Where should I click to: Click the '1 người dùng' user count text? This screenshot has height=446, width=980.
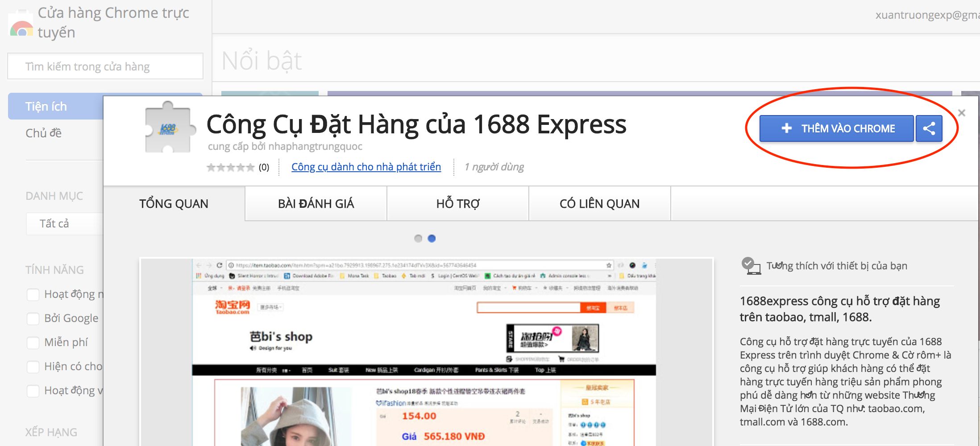click(494, 167)
